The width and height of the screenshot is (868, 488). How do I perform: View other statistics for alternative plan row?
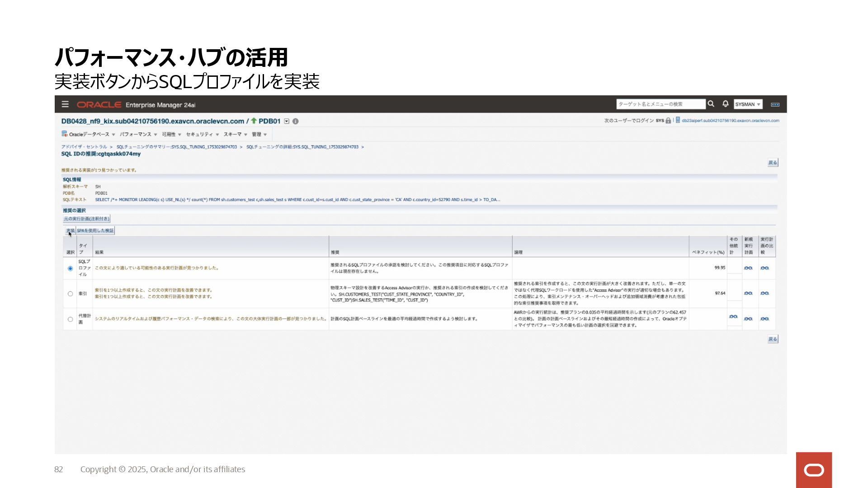733,317
